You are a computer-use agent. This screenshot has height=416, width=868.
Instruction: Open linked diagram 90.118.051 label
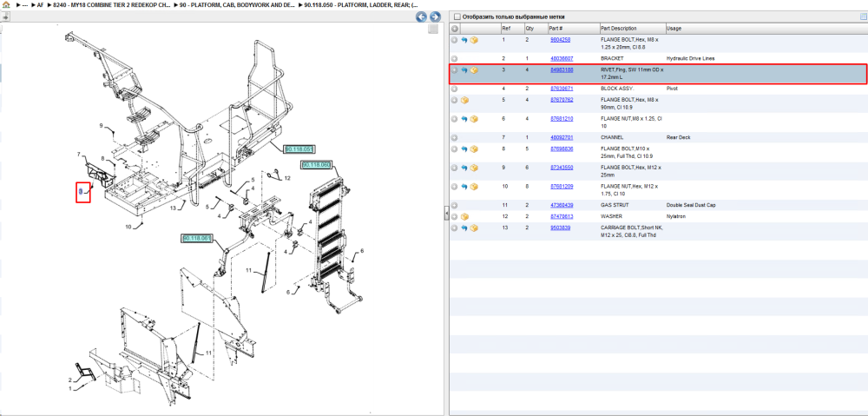pos(299,149)
